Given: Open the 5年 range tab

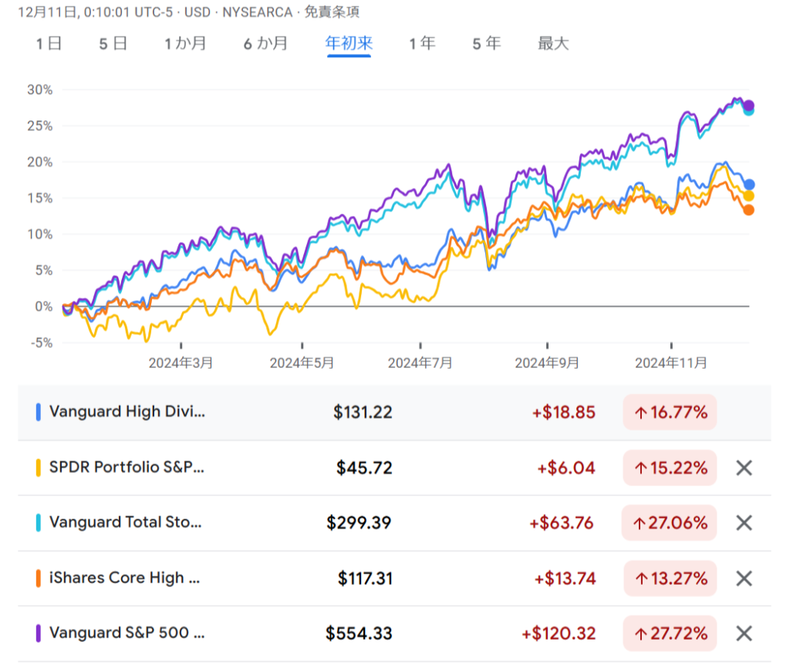Looking at the screenshot, I should click(x=487, y=43).
